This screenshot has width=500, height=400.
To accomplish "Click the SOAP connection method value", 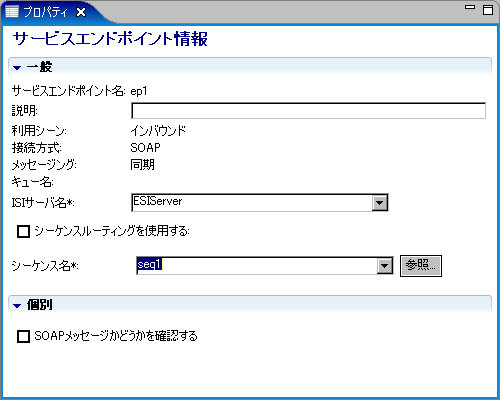I will tap(145, 147).
